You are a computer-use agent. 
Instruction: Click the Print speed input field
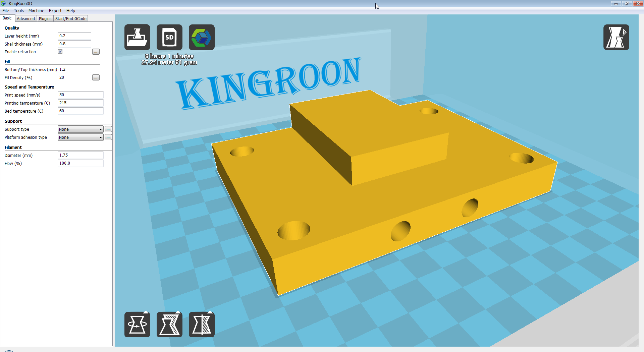point(80,95)
